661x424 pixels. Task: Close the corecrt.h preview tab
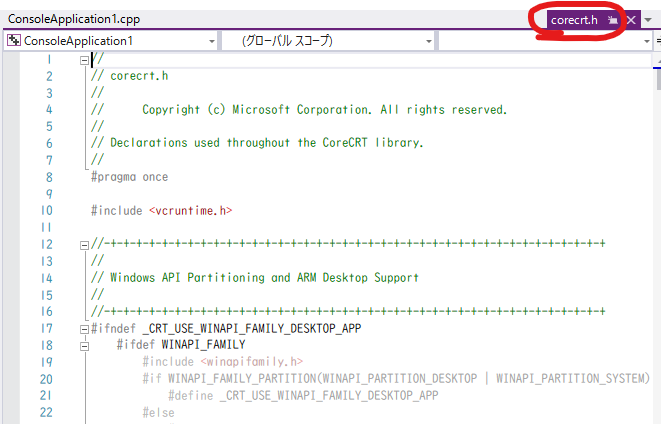click(x=631, y=20)
